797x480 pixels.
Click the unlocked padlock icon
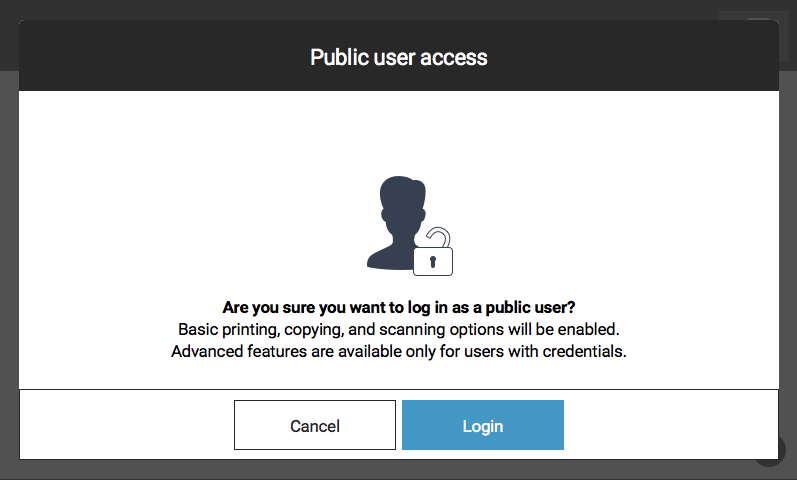click(x=433, y=252)
